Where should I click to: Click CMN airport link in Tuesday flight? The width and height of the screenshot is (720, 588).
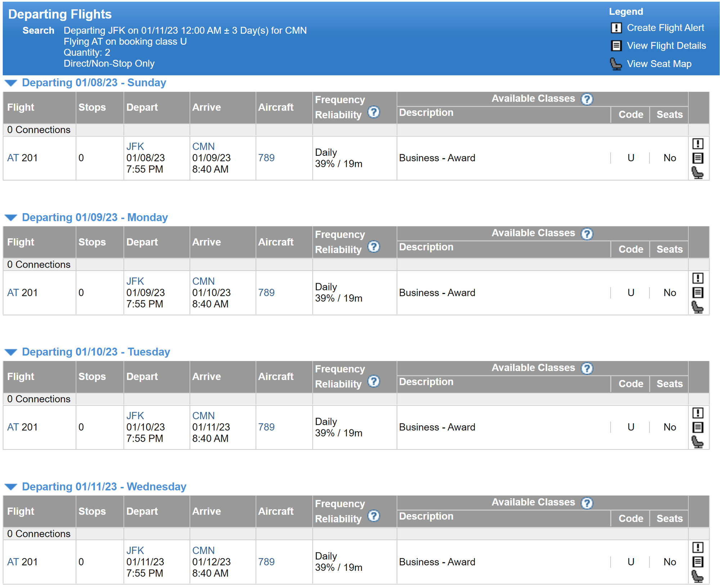[x=203, y=416]
